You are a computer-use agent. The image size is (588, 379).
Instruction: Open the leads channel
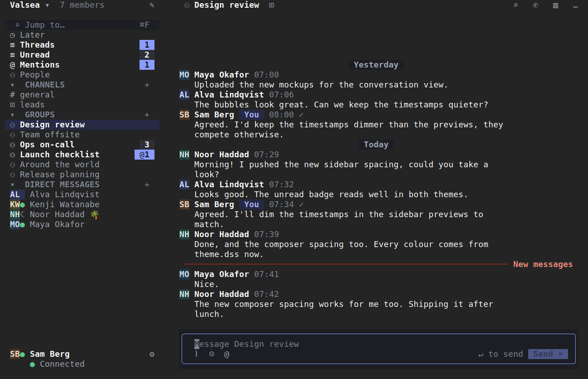pos(82,105)
